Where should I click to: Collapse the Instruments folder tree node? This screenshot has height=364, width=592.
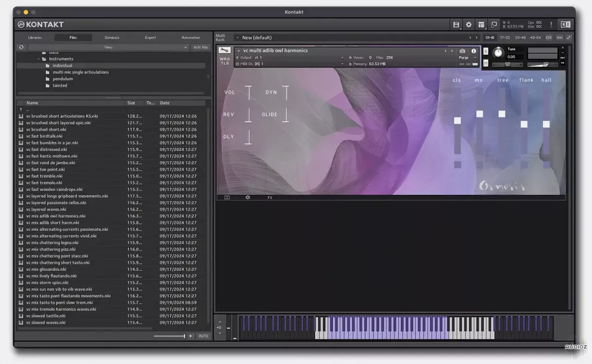[38, 59]
